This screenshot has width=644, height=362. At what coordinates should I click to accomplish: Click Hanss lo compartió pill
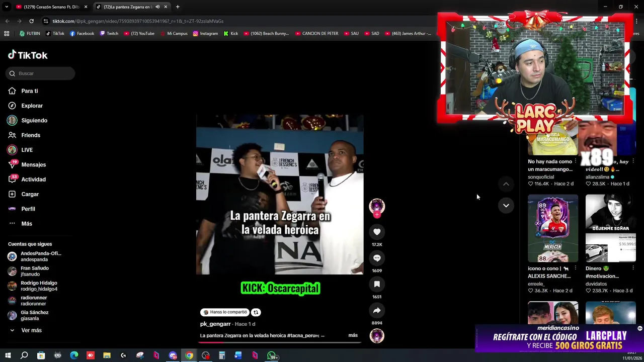point(225,312)
